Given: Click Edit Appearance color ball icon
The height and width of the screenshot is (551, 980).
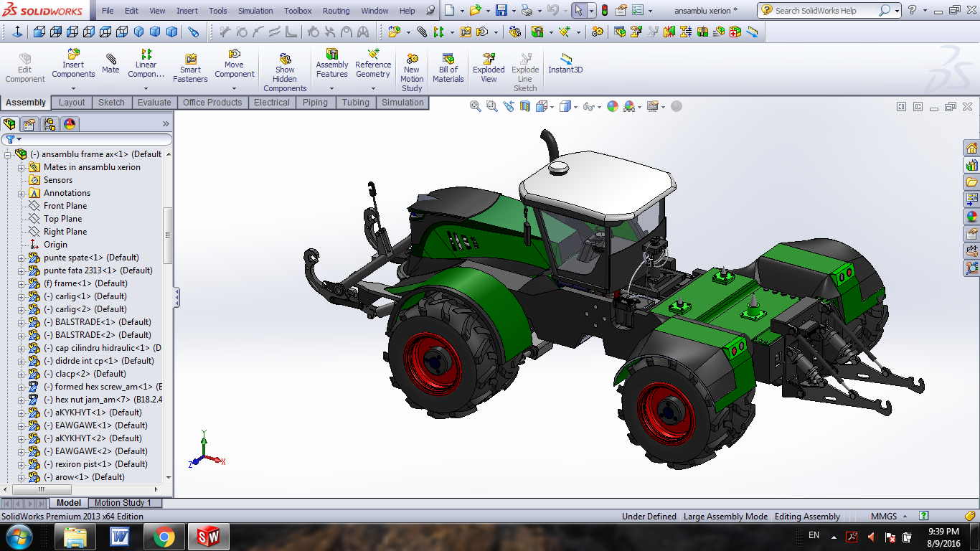Looking at the screenshot, I should (x=612, y=106).
